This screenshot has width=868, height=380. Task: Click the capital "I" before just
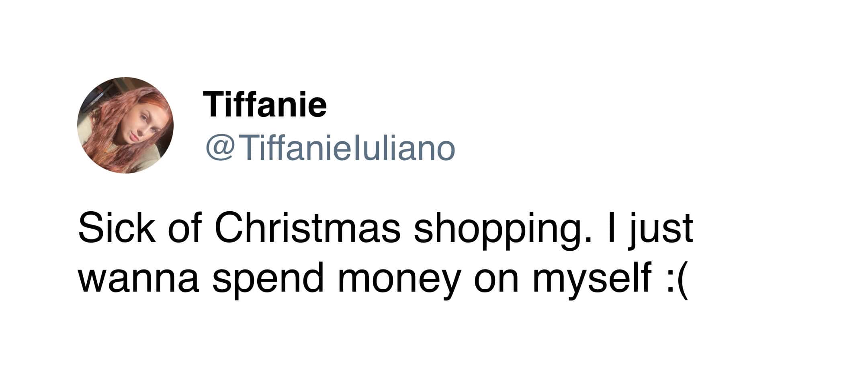tap(611, 228)
